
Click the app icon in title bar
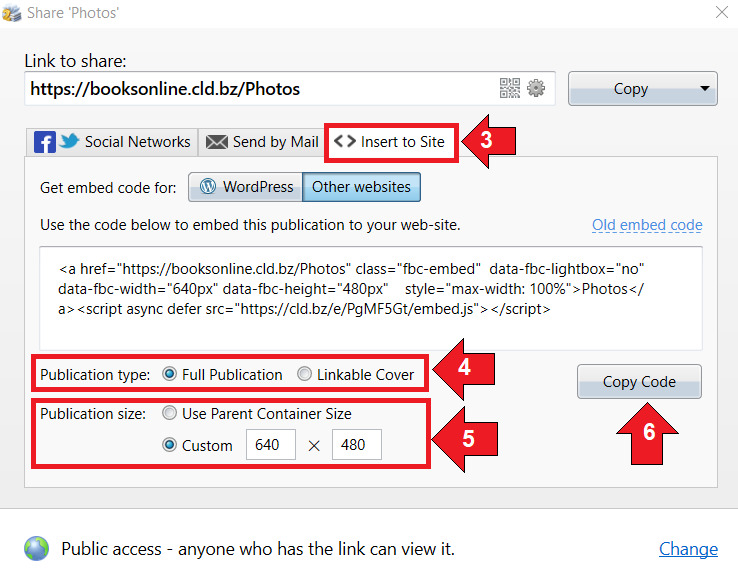11,13
